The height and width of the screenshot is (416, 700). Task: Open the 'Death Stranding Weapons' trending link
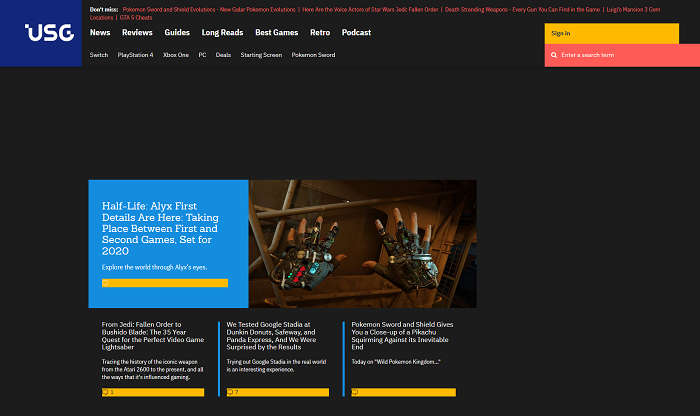pos(522,9)
